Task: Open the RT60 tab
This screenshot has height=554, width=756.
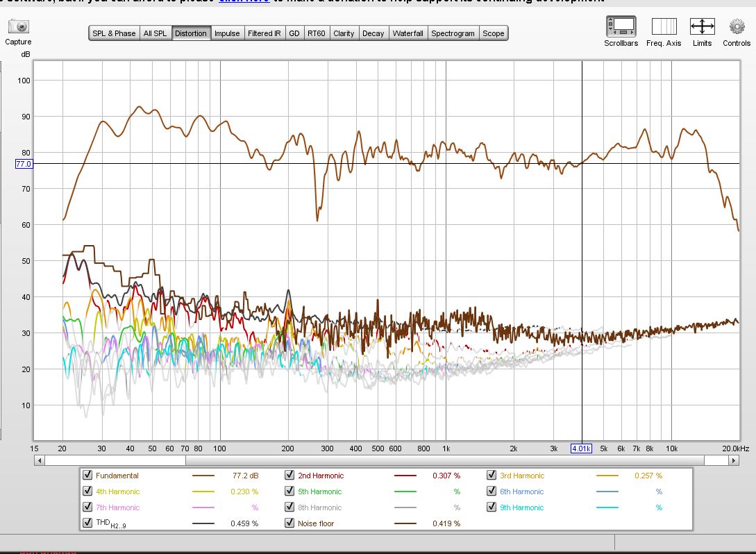Action: click(x=317, y=33)
